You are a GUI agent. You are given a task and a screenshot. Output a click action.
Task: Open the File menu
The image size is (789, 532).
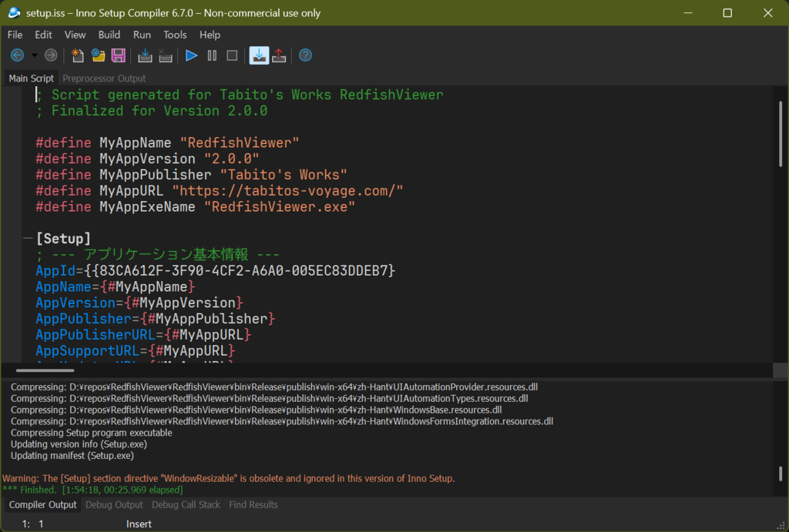coord(15,35)
